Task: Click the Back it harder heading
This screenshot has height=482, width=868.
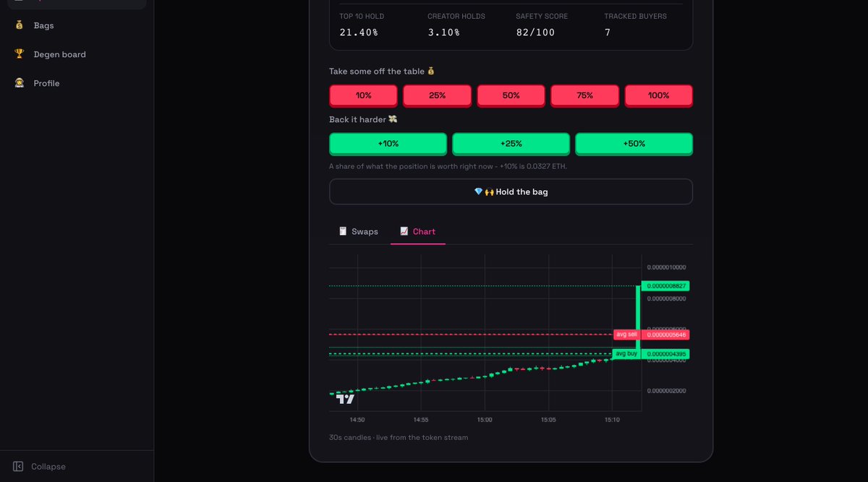Action: click(363, 119)
